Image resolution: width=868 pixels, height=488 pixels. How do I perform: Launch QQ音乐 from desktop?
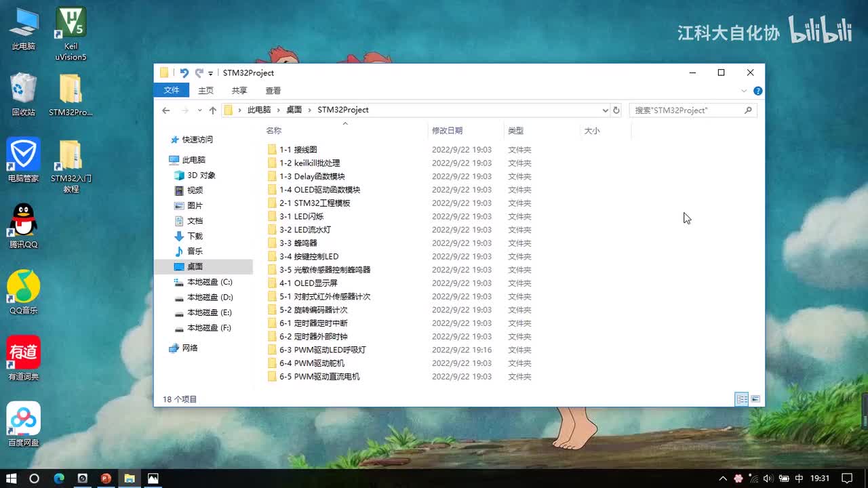24,292
